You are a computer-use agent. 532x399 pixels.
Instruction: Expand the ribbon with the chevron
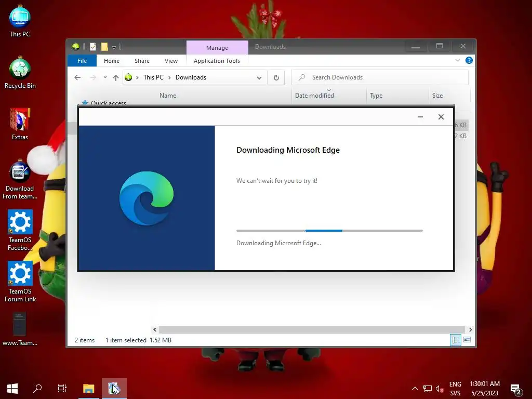coord(457,60)
